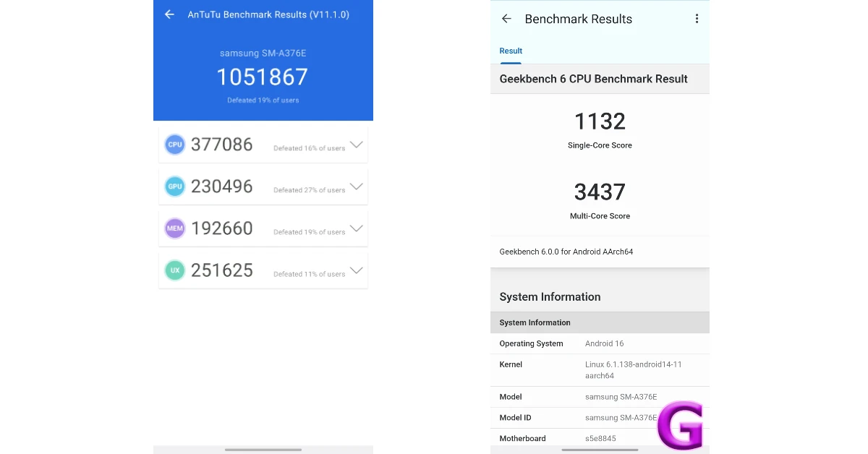
Task: Click the 'Geekbench 6 CPU Benchmark Result' heading
Action: click(x=593, y=79)
